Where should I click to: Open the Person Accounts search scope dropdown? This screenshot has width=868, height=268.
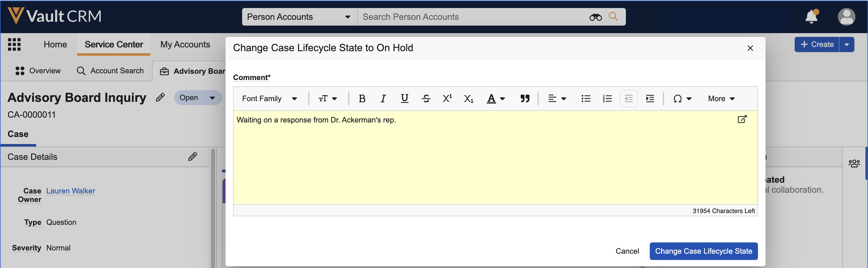(299, 17)
